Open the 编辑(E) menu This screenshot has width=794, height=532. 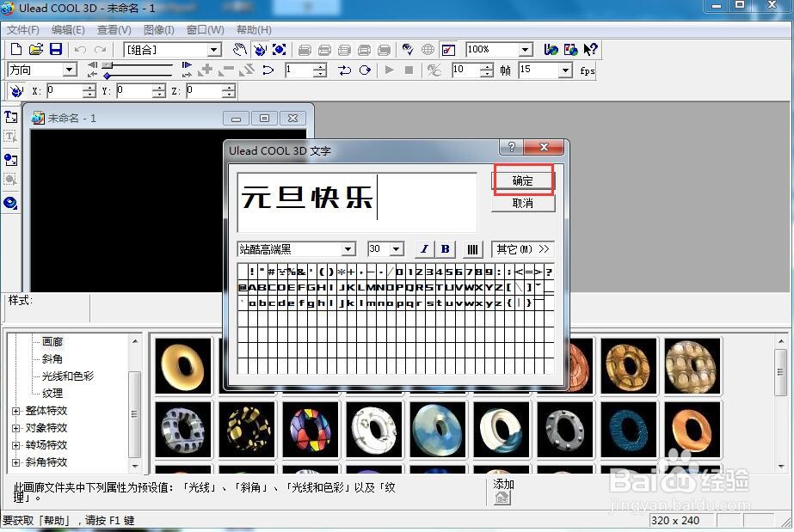(68, 30)
